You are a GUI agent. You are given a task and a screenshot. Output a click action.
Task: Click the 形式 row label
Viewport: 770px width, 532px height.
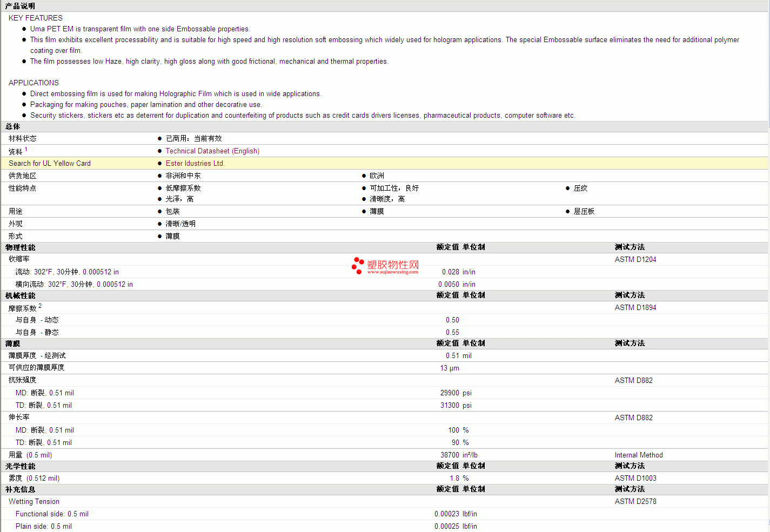pyautogui.click(x=16, y=237)
